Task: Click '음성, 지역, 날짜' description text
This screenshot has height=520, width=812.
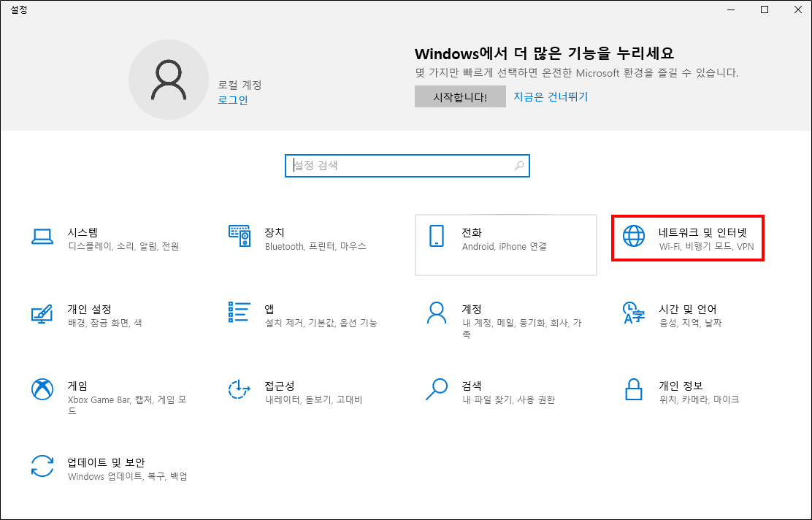Action: [690, 324]
